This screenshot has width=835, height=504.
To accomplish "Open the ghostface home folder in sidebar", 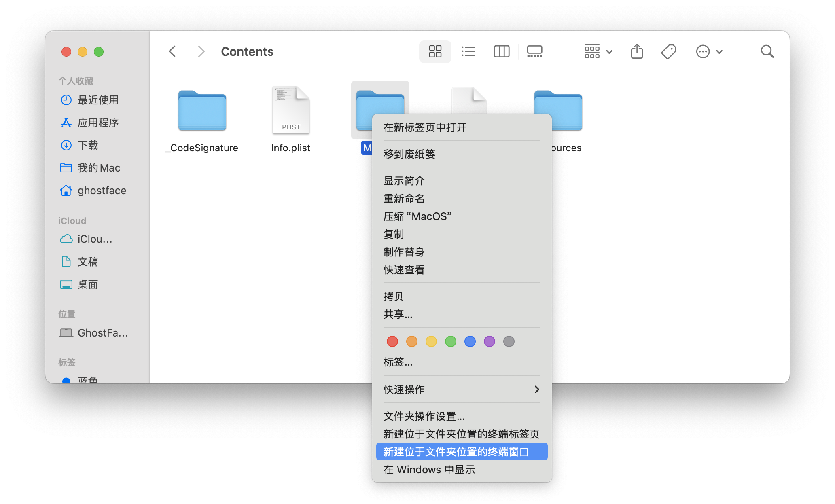I will point(102,190).
